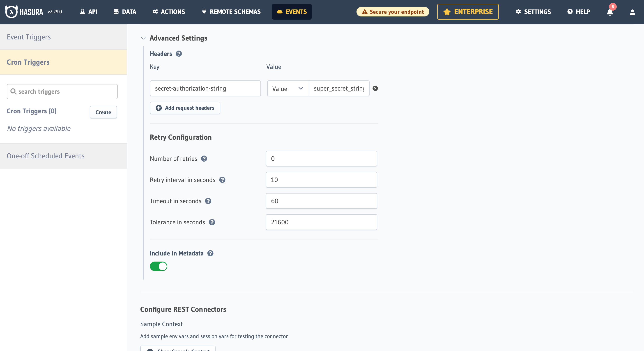Open One-off Scheduled Events section
Viewport: 644px width, 351px height.
click(x=46, y=156)
